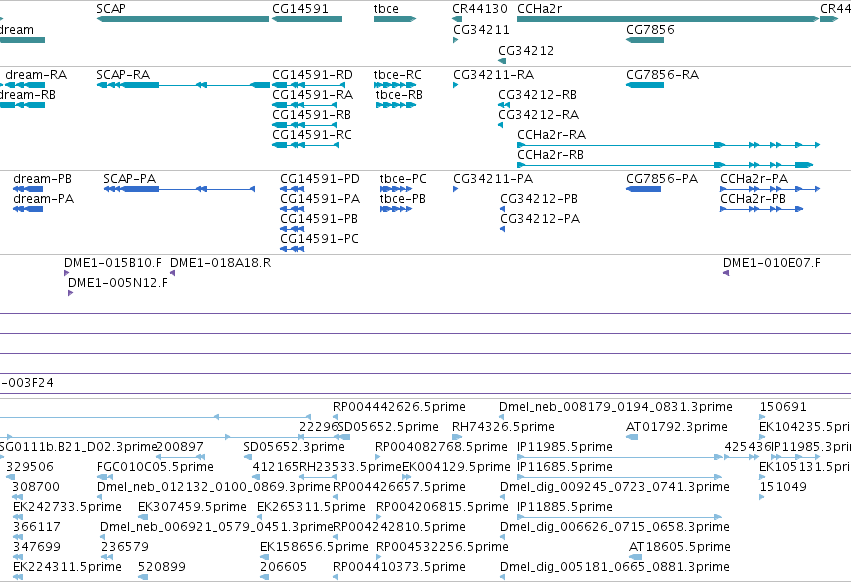Select the CCHa2r-PA coding sequence
This screenshot has width=851, height=582.
point(770,189)
